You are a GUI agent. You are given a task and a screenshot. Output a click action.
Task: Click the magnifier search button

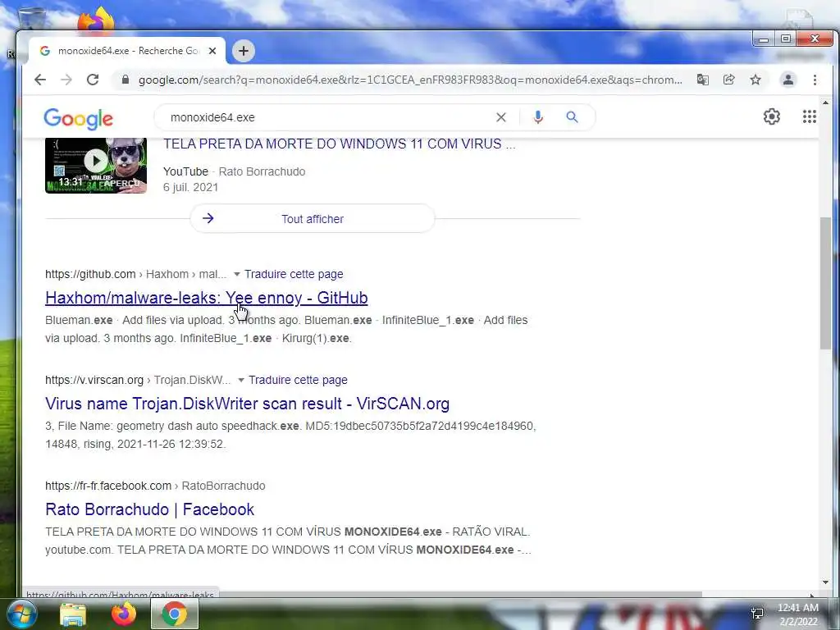tap(572, 116)
